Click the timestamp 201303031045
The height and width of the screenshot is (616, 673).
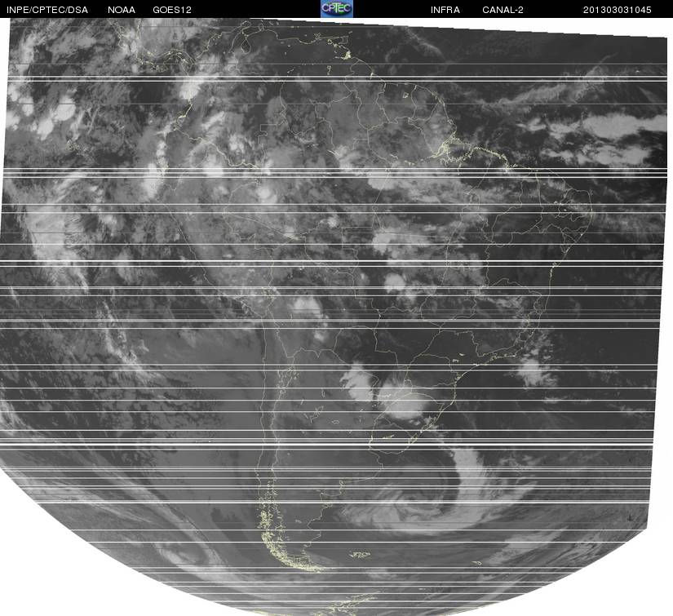(x=618, y=10)
